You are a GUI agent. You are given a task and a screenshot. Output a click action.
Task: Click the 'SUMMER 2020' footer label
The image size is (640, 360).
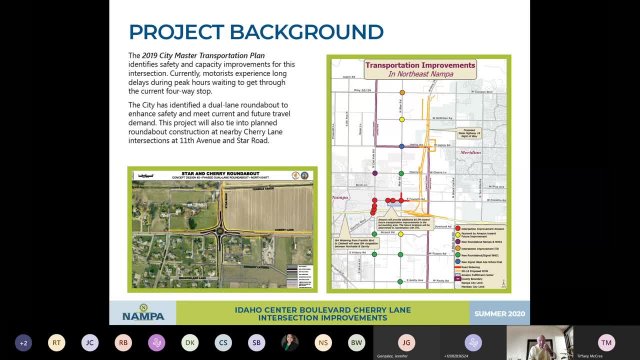(500, 313)
